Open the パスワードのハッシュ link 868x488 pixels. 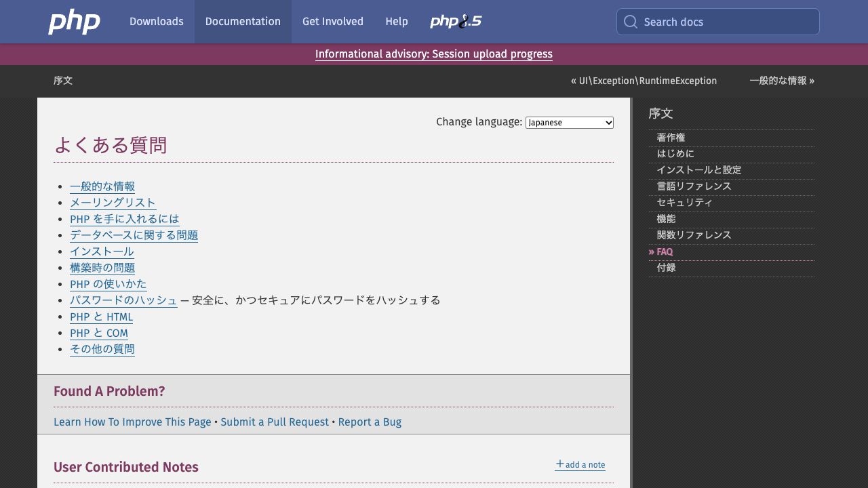(123, 300)
